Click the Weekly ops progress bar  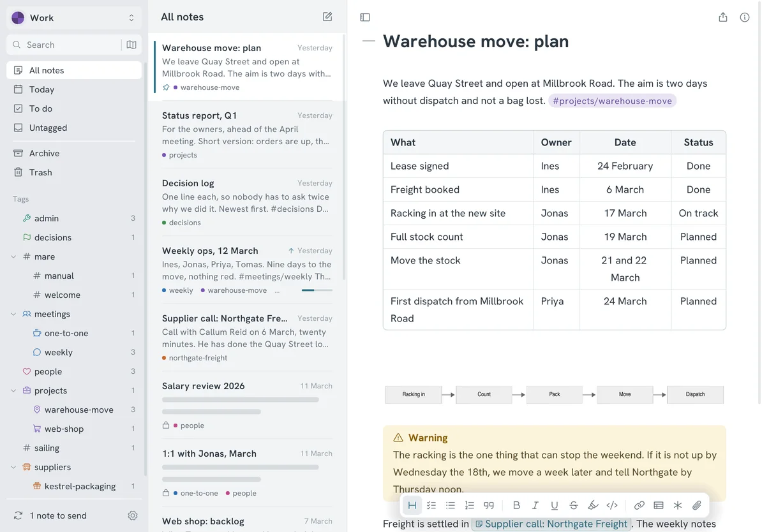point(317,290)
